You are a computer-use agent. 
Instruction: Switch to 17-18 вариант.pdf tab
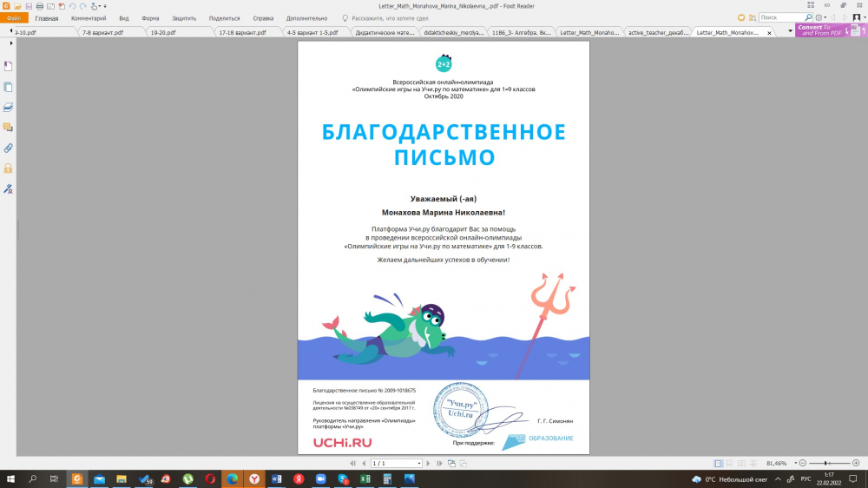pyautogui.click(x=242, y=33)
